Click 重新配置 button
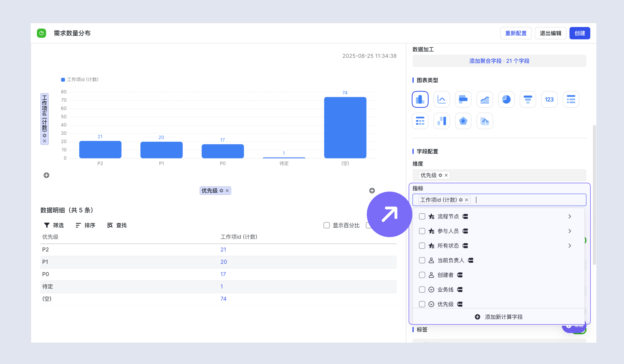The image size is (624, 364). pos(516,33)
